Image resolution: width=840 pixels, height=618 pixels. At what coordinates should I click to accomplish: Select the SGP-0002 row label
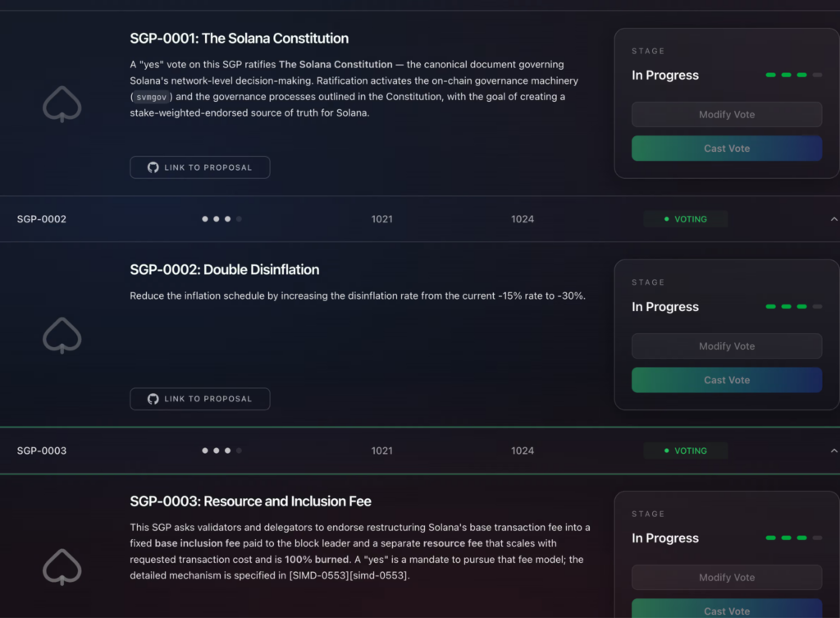[42, 218]
